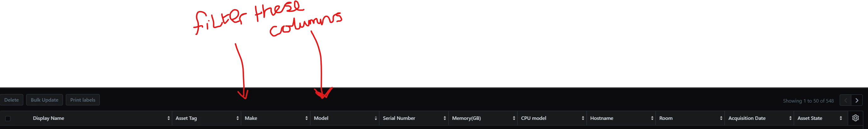Image resolution: width=868 pixels, height=129 pixels.
Task: Click the Delete button
Action: pos(11,100)
